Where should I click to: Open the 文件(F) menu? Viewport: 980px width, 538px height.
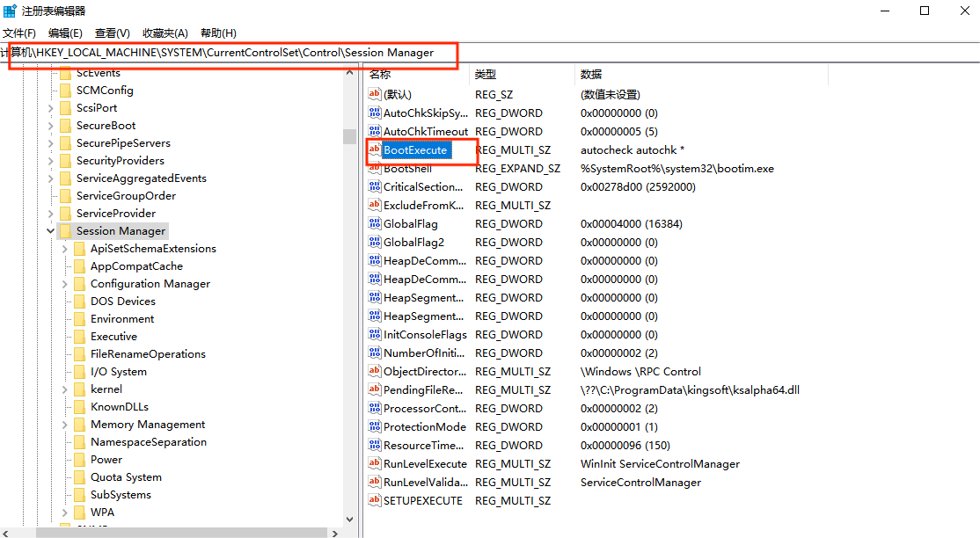pyautogui.click(x=19, y=33)
